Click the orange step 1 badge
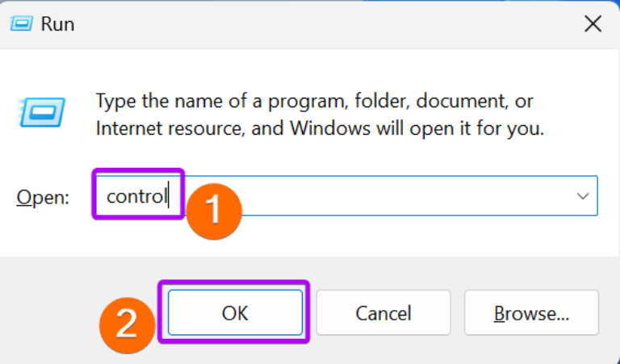The height and width of the screenshot is (364, 620). (x=214, y=211)
